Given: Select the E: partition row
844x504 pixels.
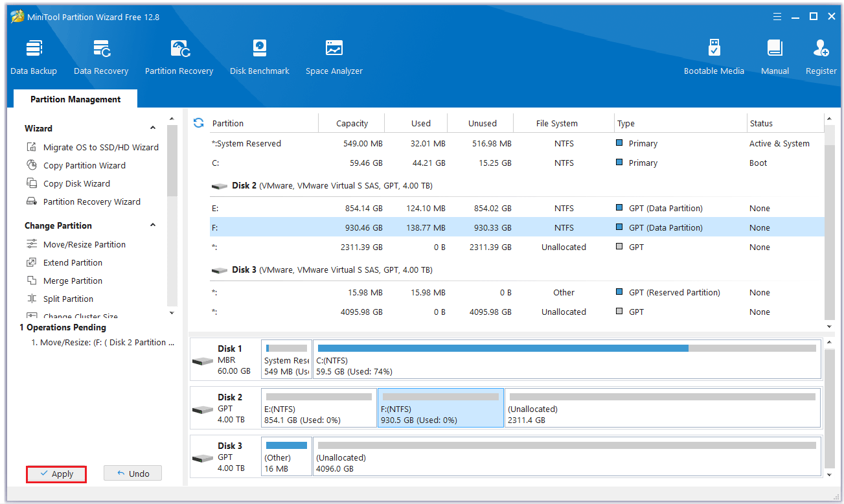Looking at the screenshot, I should click(516, 209).
